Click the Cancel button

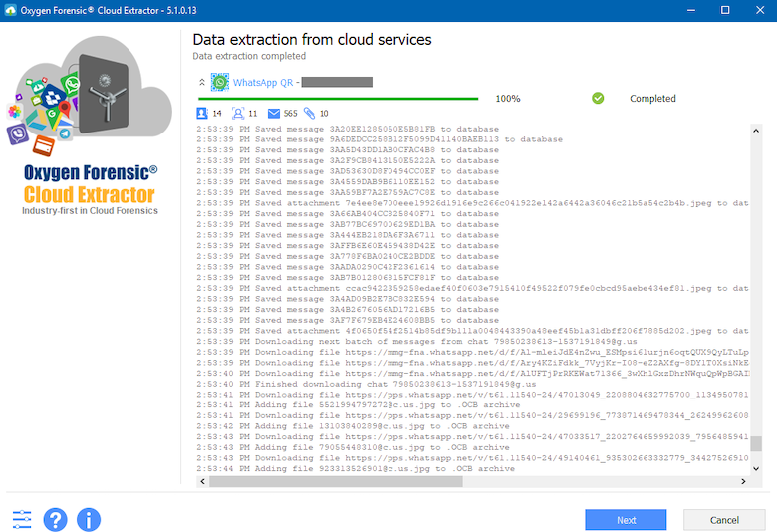point(724,520)
